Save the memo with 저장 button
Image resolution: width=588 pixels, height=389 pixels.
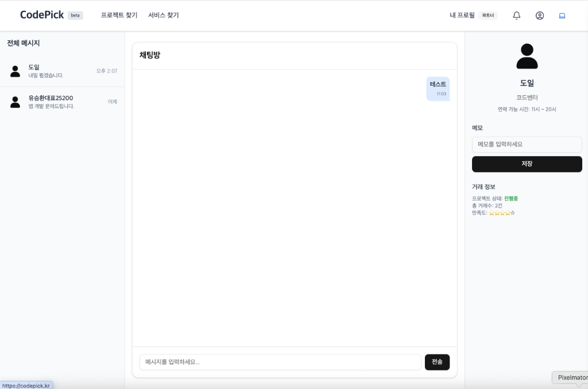tap(527, 164)
